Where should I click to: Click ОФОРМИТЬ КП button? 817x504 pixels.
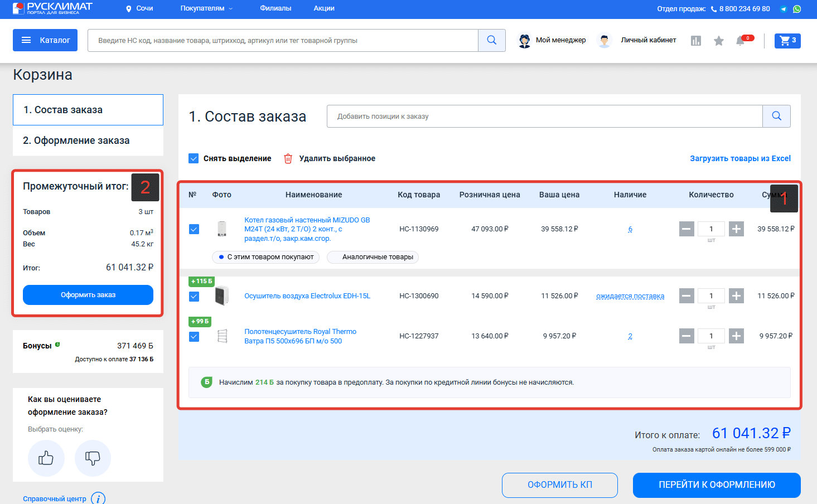click(560, 485)
